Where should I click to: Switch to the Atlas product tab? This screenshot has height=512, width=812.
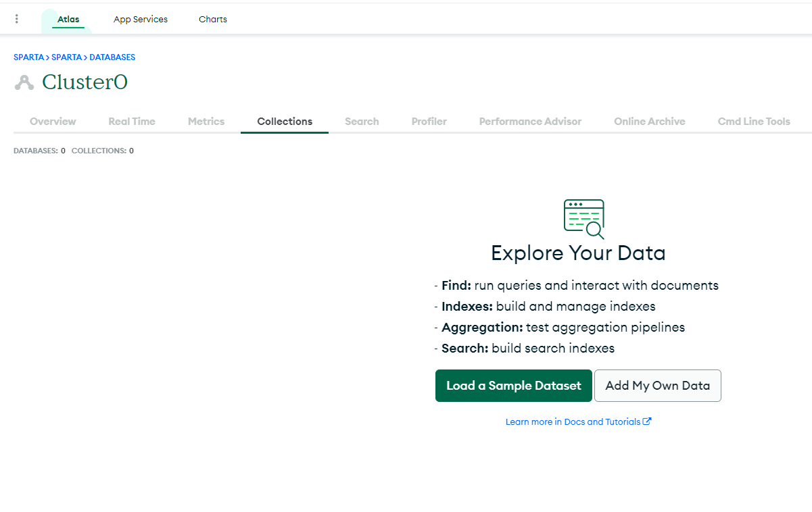point(68,20)
